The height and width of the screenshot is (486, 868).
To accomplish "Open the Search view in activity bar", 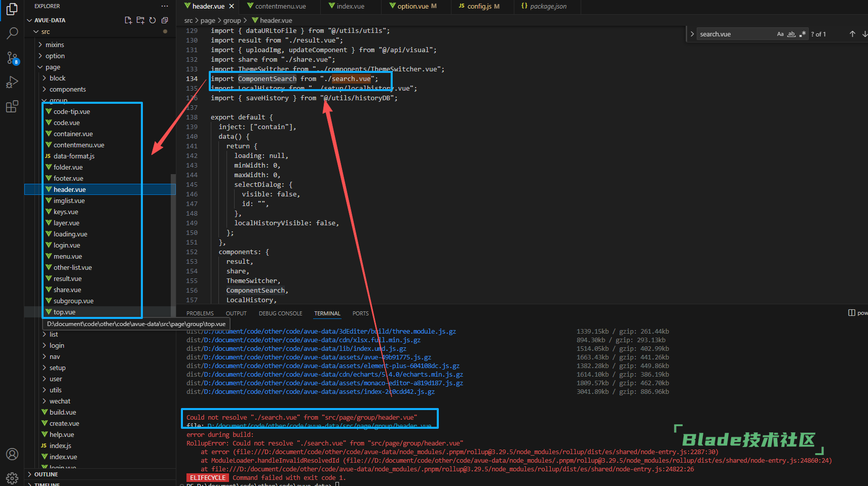I will tap(12, 33).
